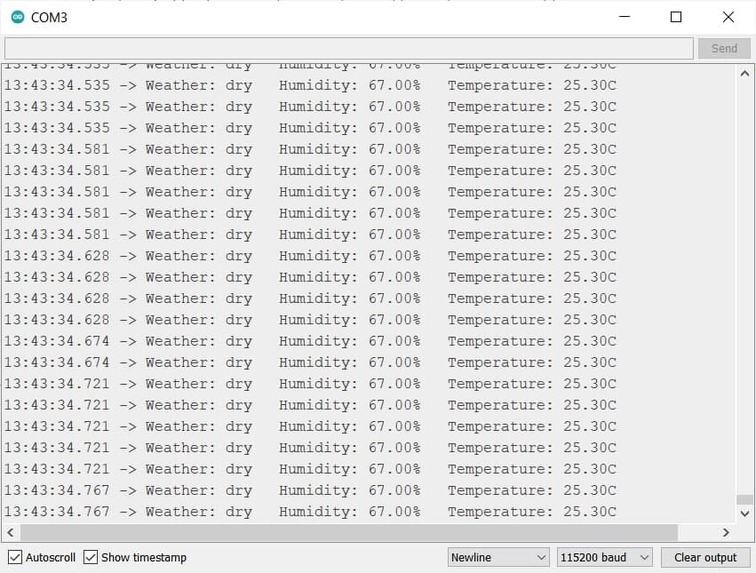Click the horizontal scrollbar right arrow

pos(726,532)
